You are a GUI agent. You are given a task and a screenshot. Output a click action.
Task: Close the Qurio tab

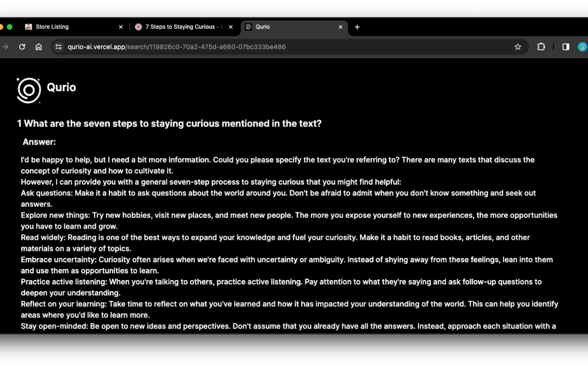[x=341, y=27]
